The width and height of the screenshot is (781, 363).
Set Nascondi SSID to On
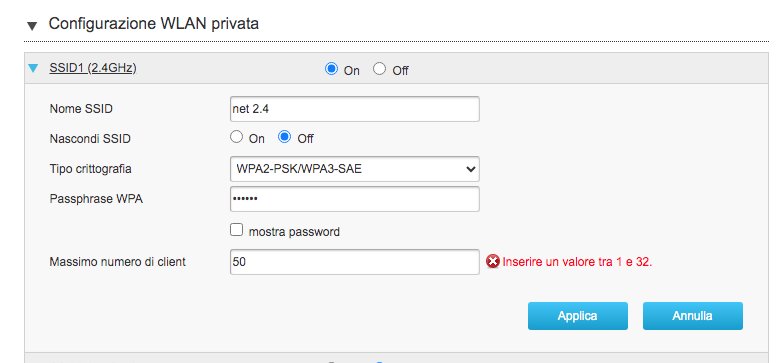click(x=237, y=137)
